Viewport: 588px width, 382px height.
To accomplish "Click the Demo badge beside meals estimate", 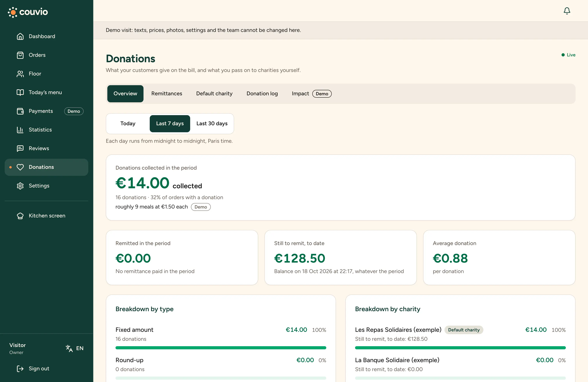I will [x=201, y=207].
